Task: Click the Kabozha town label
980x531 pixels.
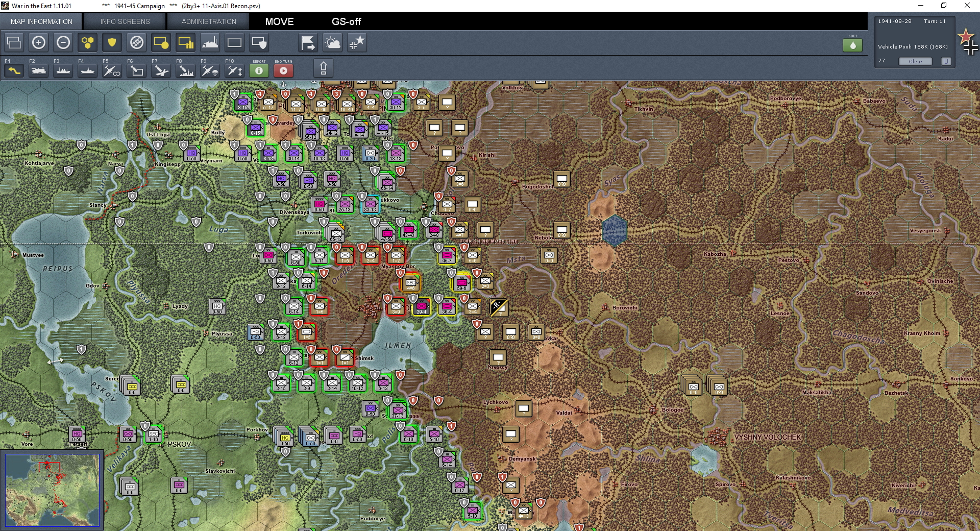Action: [715, 254]
